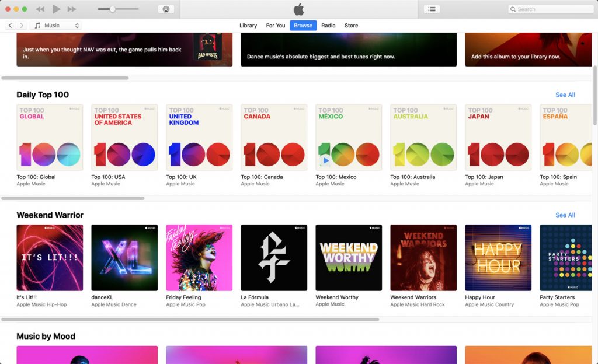Click the Friday Feeling title text
The image size is (598, 364).
click(x=183, y=297)
